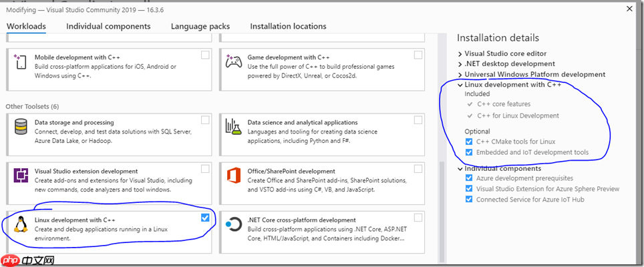Click 'C++ for Linux Development' included item

click(x=518, y=115)
